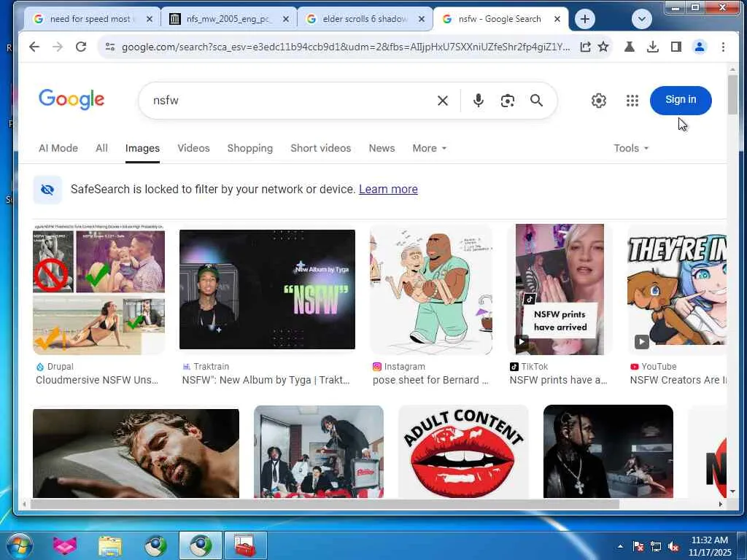The height and width of the screenshot is (560, 747).
Task: Open Windows Explorer folder in taskbar
Action: tap(110, 545)
